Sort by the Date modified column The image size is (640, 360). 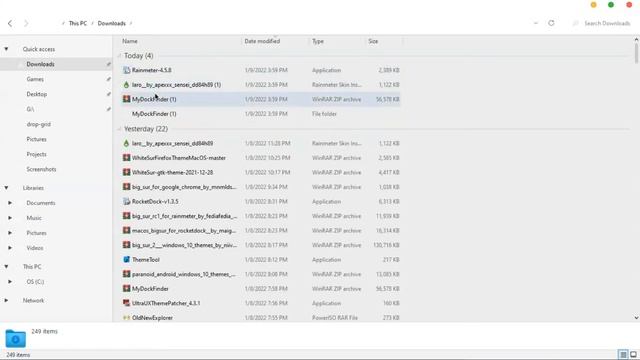pos(262,41)
